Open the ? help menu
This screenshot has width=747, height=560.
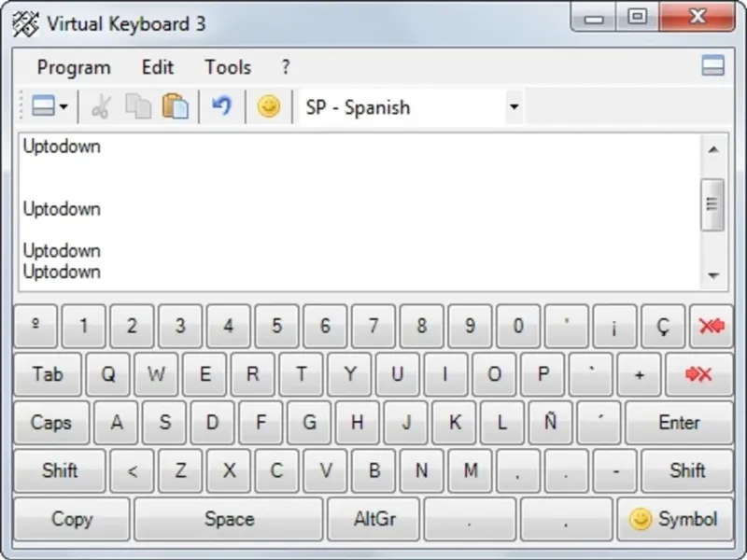coord(286,67)
